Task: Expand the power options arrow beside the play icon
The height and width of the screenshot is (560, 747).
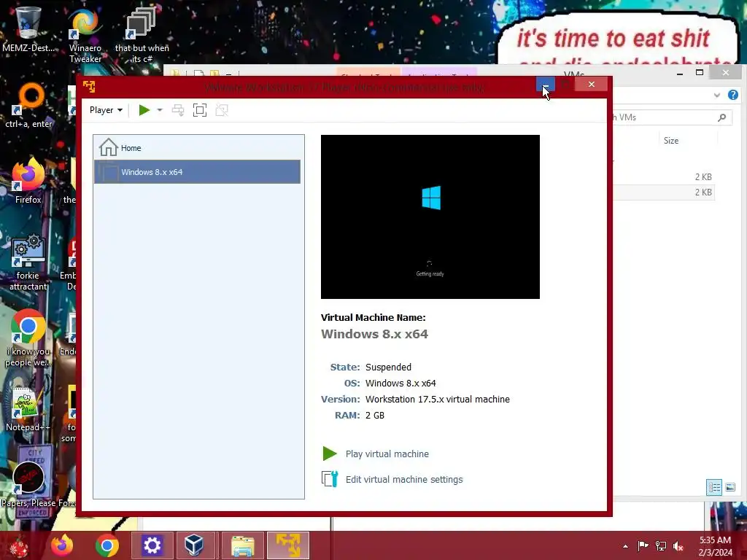Action: [x=160, y=110]
